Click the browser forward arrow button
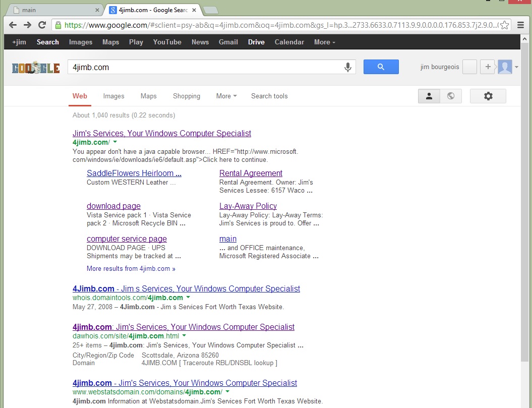 click(27, 25)
